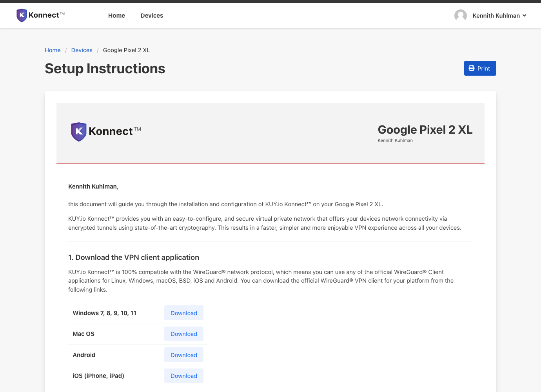541x392 pixels.
Task: Download the Windows 7, 8, 9, 10, 11 client
Action: (x=184, y=313)
